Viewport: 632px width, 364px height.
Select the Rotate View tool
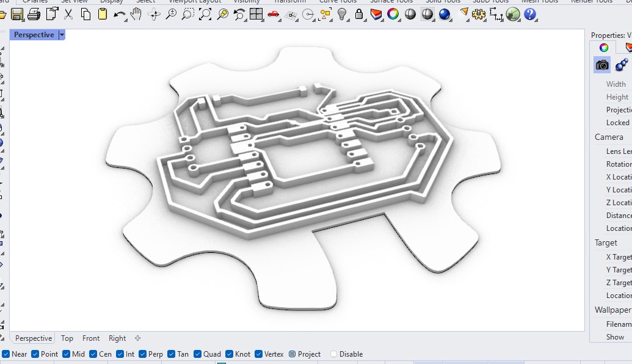pyautogui.click(x=153, y=15)
